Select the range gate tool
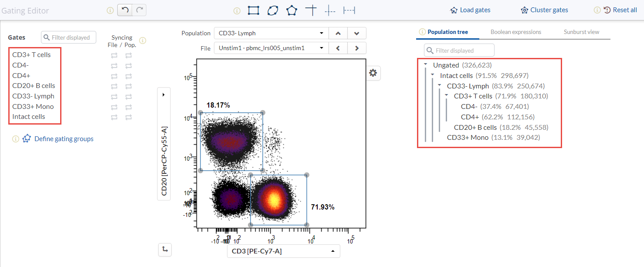 tap(349, 10)
